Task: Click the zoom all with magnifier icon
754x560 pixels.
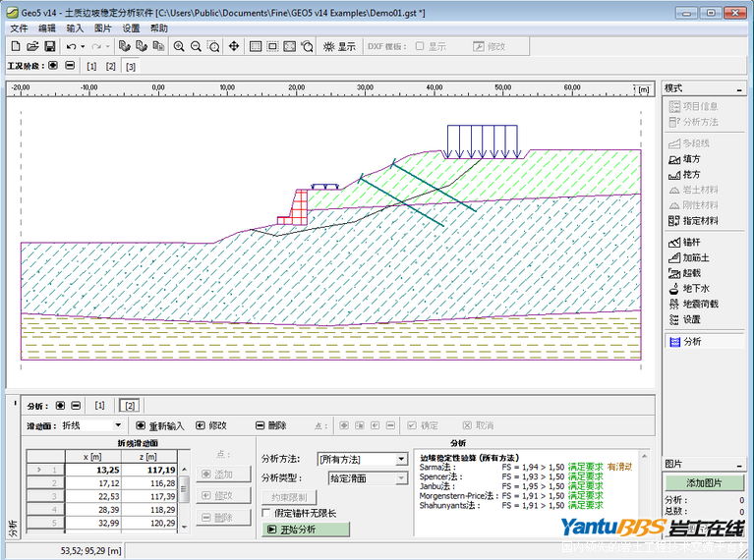Action: (307, 46)
